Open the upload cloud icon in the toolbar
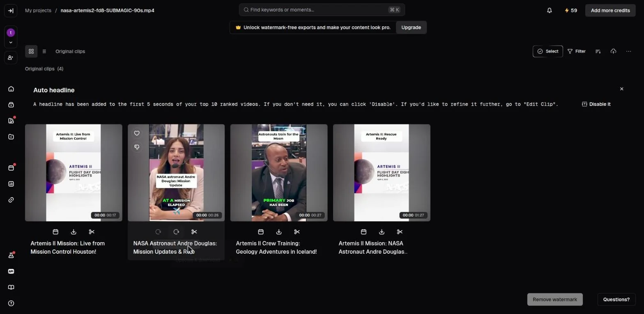The image size is (644, 314). tap(613, 51)
